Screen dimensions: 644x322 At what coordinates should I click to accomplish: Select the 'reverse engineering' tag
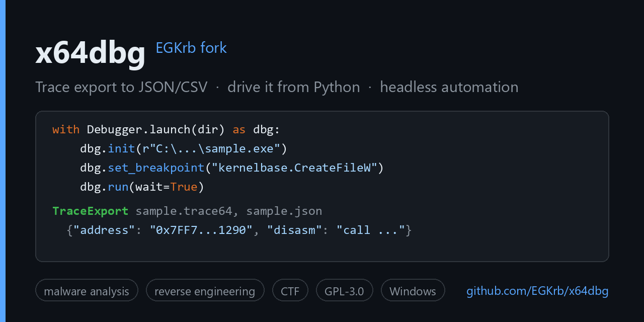[205, 290]
